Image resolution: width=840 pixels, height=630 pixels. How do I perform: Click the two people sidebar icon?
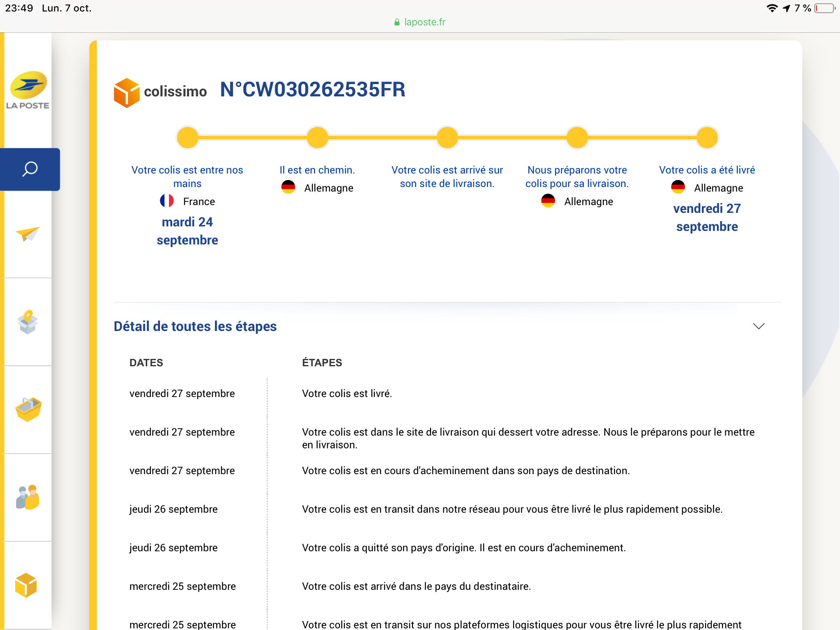coord(27,497)
